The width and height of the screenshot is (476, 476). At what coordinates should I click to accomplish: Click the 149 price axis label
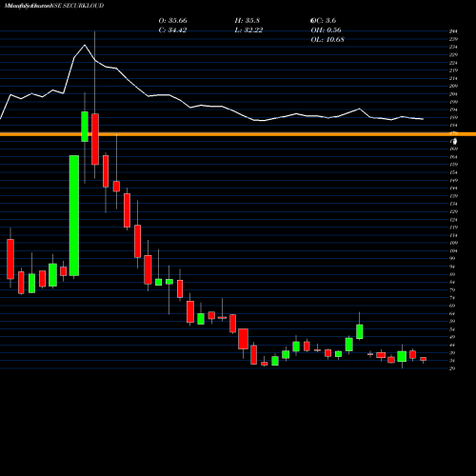click(x=453, y=180)
